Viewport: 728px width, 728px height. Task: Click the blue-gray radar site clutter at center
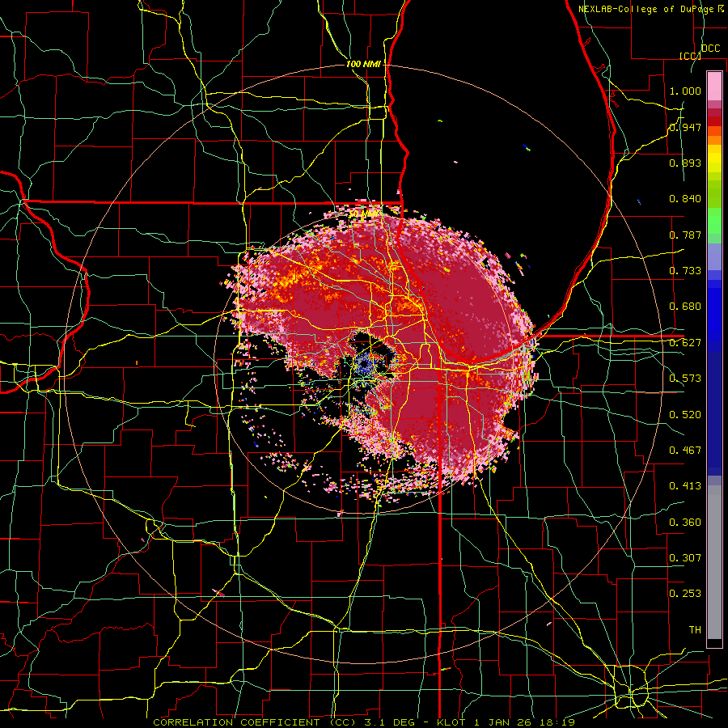pos(366,363)
